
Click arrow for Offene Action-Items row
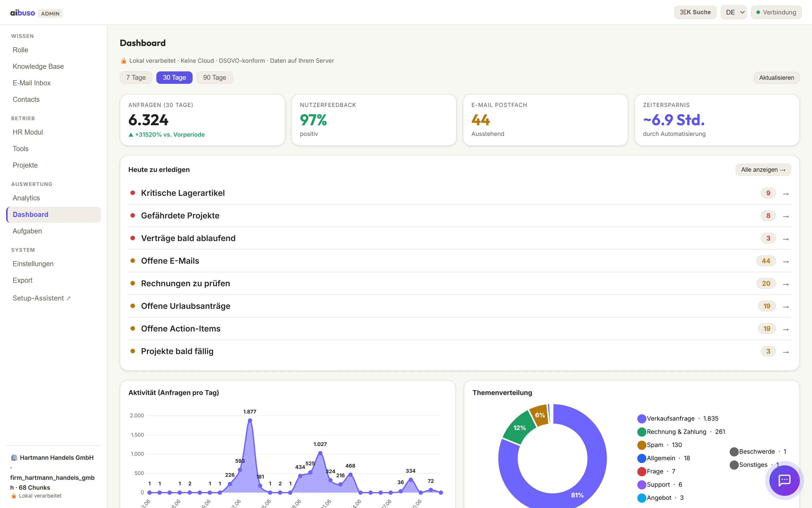(x=786, y=329)
